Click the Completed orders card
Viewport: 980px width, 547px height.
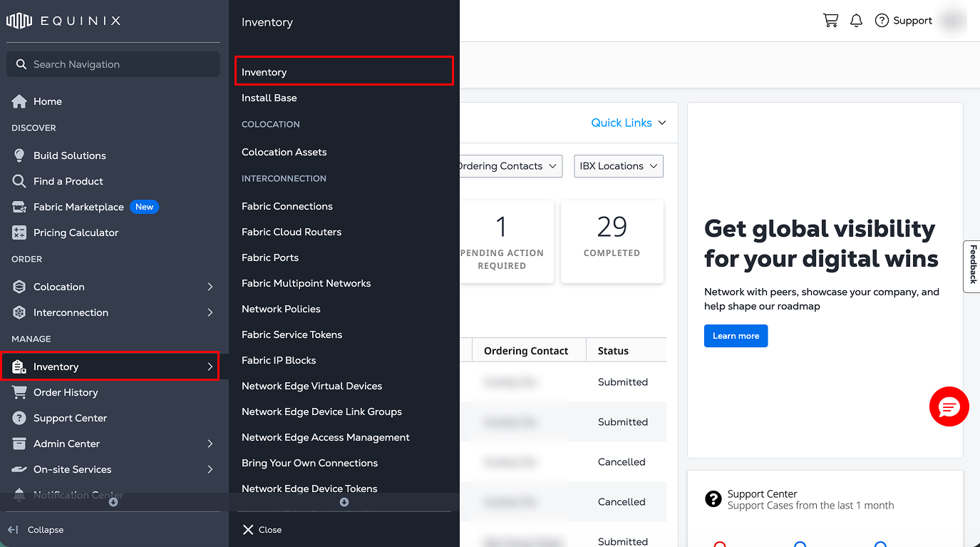612,242
